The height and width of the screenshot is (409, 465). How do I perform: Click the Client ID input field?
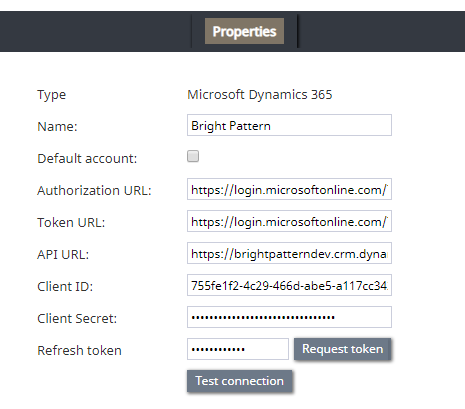pos(289,285)
